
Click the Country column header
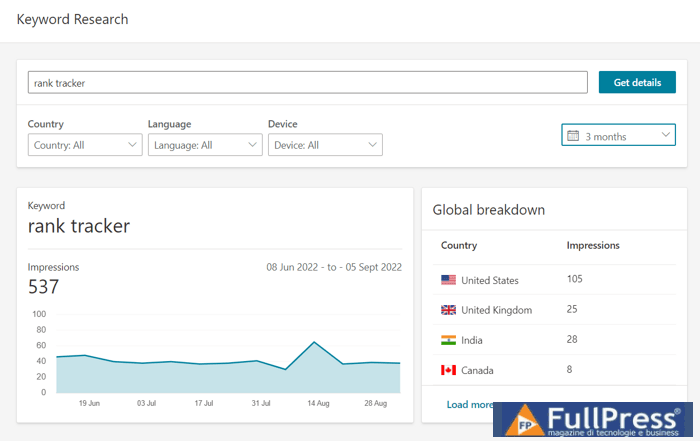tap(459, 245)
